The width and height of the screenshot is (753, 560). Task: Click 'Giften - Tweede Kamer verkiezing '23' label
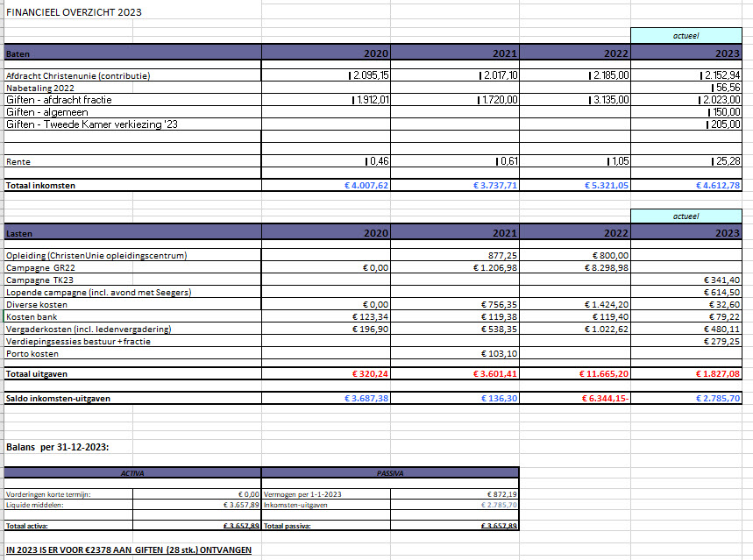coord(92,124)
